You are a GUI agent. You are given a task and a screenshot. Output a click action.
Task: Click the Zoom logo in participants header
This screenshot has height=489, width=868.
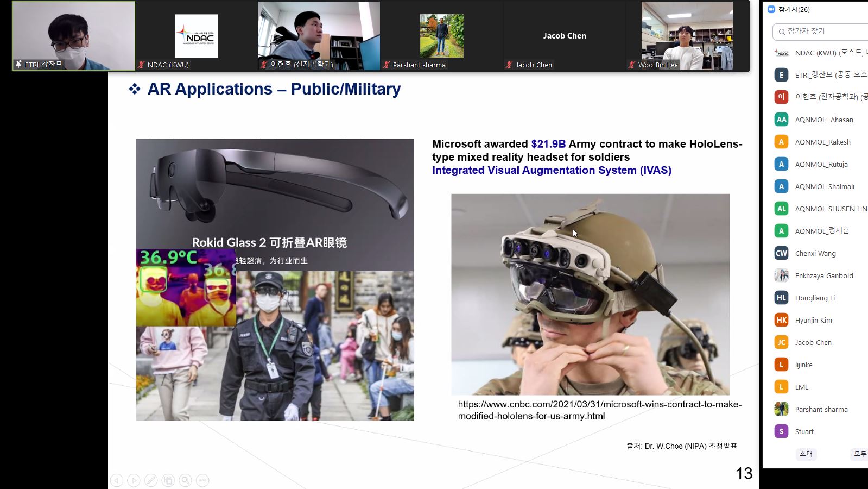(771, 9)
